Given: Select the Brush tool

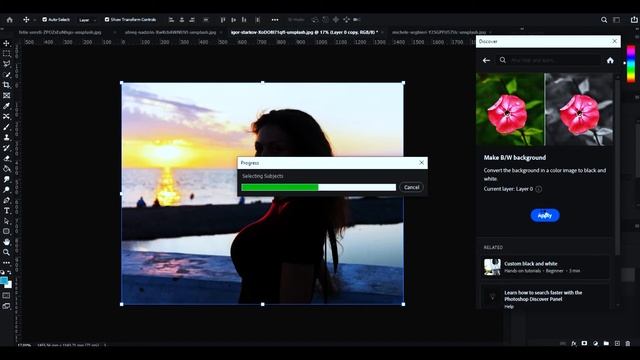Looking at the screenshot, I should pyautogui.click(x=7, y=127).
